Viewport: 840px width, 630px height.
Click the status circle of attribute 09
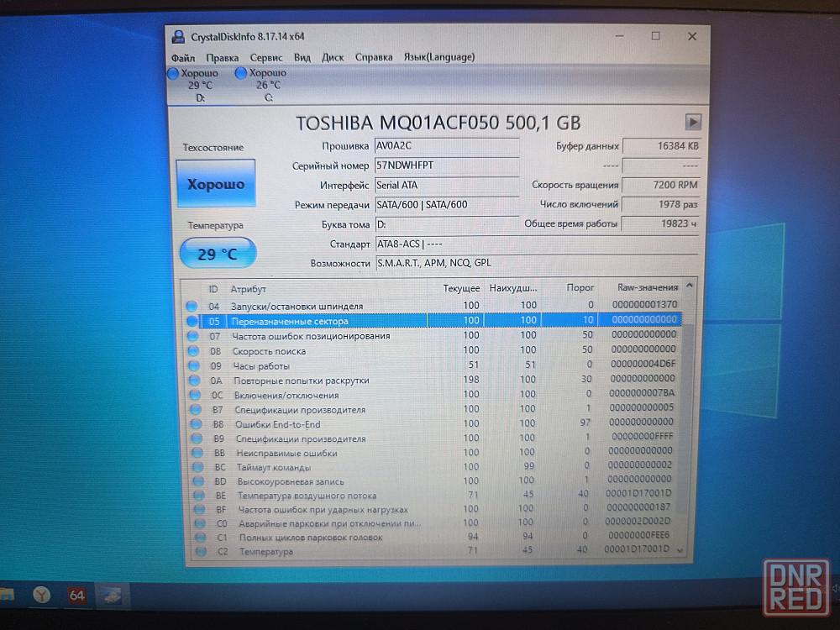click(x=193, y=365)
